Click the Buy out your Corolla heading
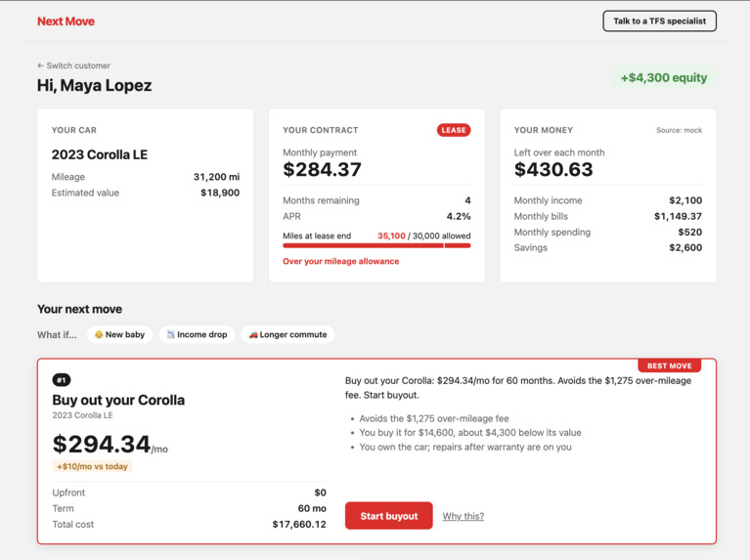Screen dimensions: 750x560 point(118,400)
